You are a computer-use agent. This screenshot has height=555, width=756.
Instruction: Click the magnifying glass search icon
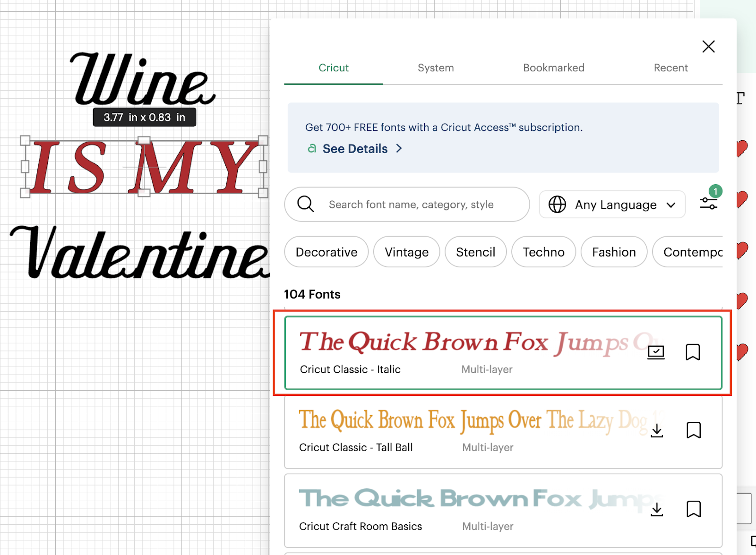tap(305, 204)
